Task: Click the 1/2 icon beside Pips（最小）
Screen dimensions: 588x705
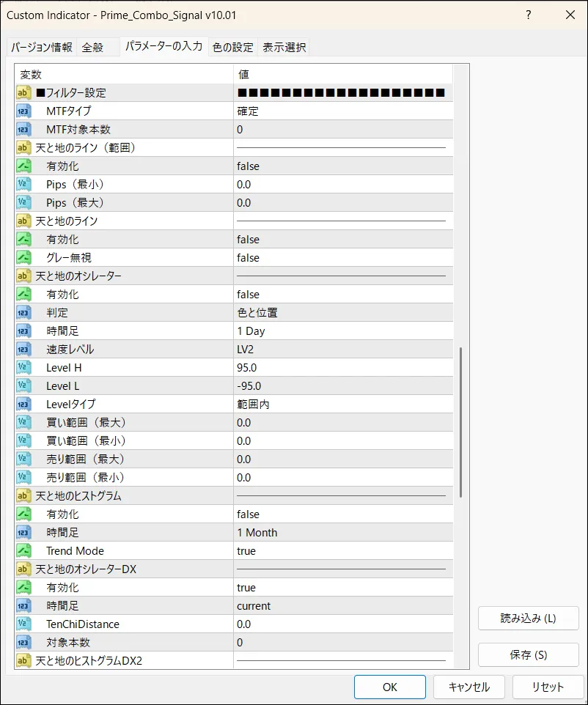Action: pyautogui.click(x=23, y=185)
